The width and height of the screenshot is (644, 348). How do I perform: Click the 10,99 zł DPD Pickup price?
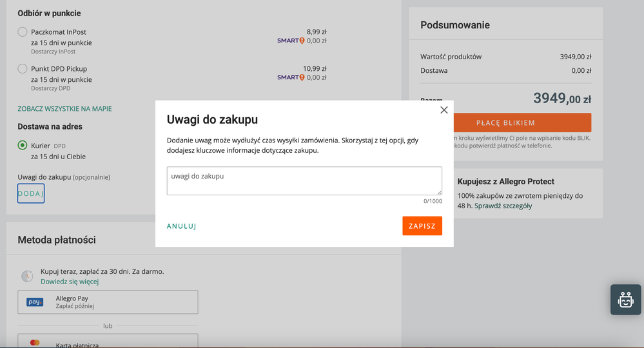tap(315, 68)
